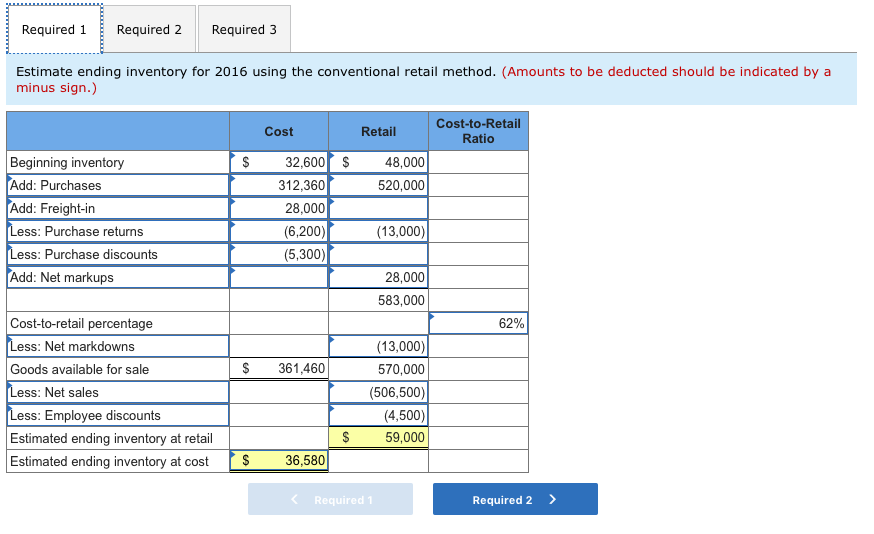Click the blue Required 2 next button
The width and height of the screenshot is (874, 534).
(514, 499)
